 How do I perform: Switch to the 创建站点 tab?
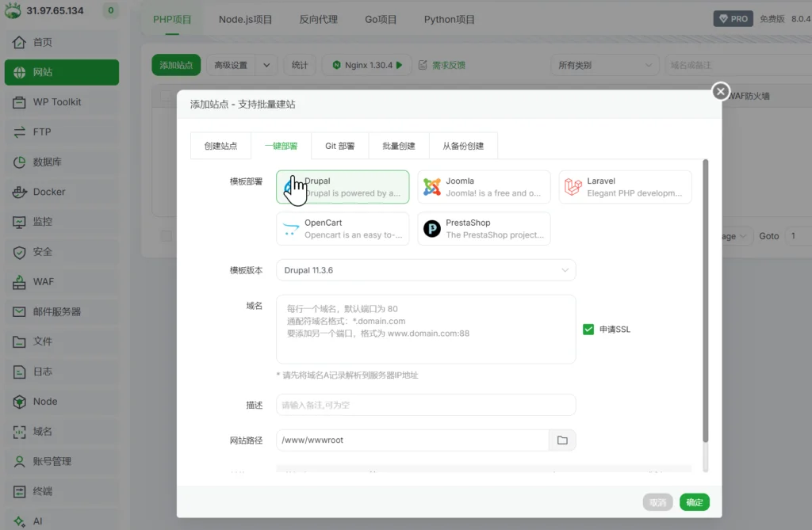coord(220,147)
